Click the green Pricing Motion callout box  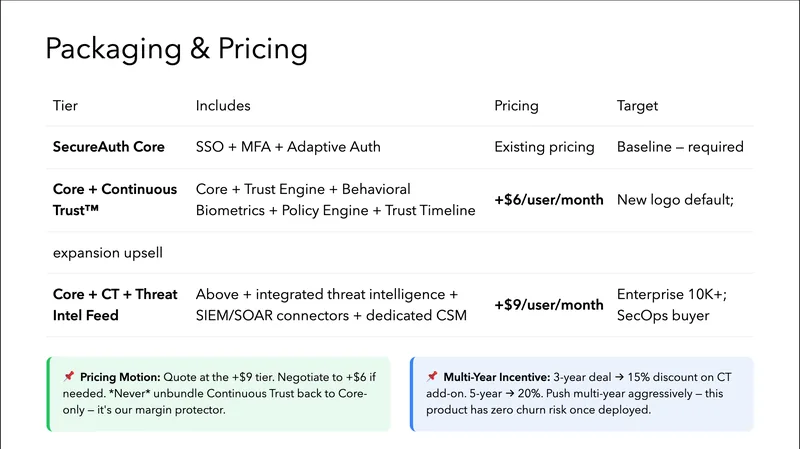click(x=218, y=394)
